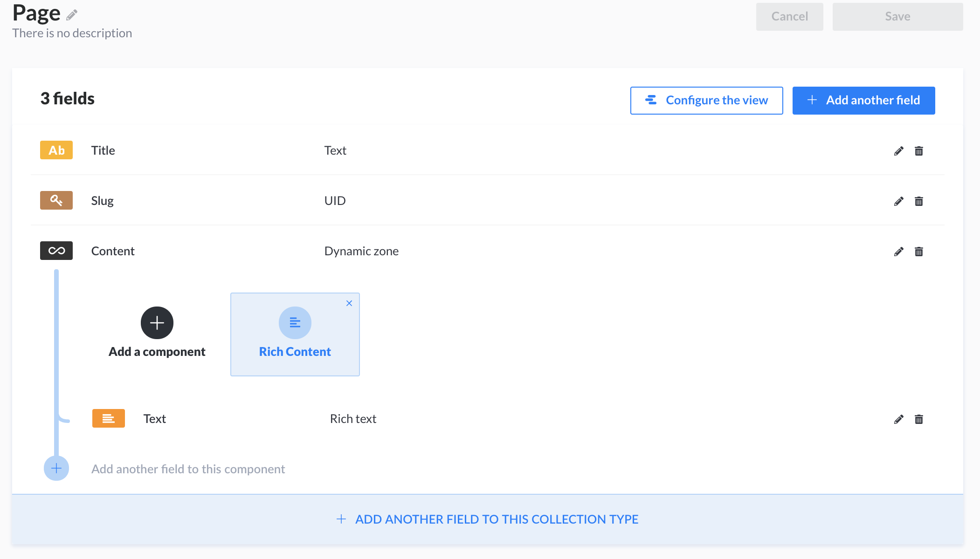Viewport: 980px width, 559px height.
Task: Delete the Content dynamic zone
Action: pyautogui.click(x=918, y=252)
